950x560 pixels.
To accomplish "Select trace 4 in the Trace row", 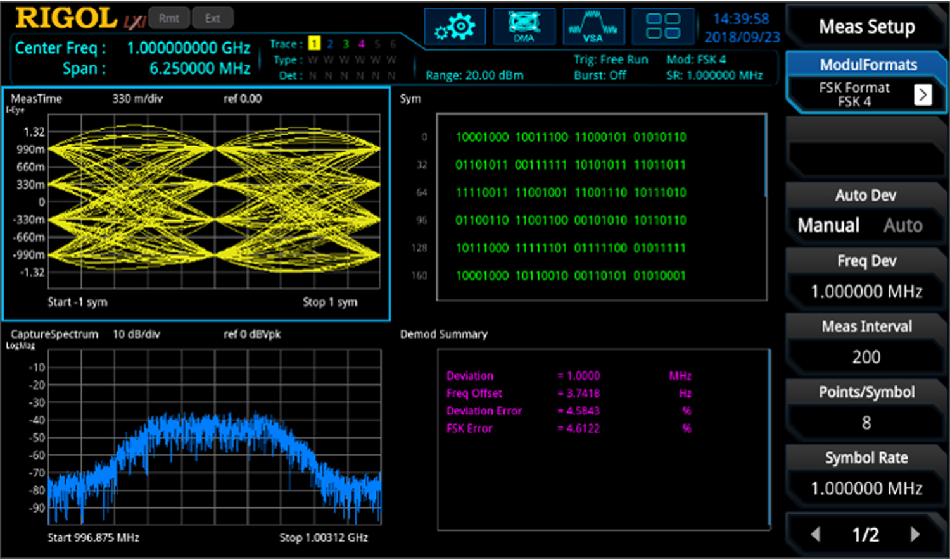I will [361, 44].
